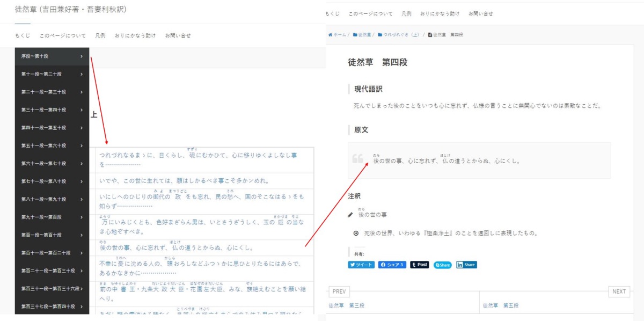Open the 第三十一段〜第四十段 menu entry
The image size is (644, 321).
[x=52, y=110]
